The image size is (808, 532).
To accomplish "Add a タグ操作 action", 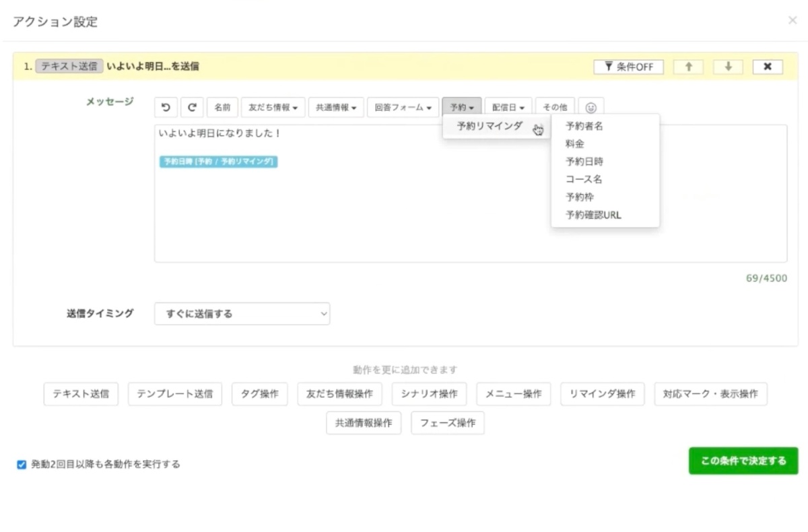I will coord(259,394).
